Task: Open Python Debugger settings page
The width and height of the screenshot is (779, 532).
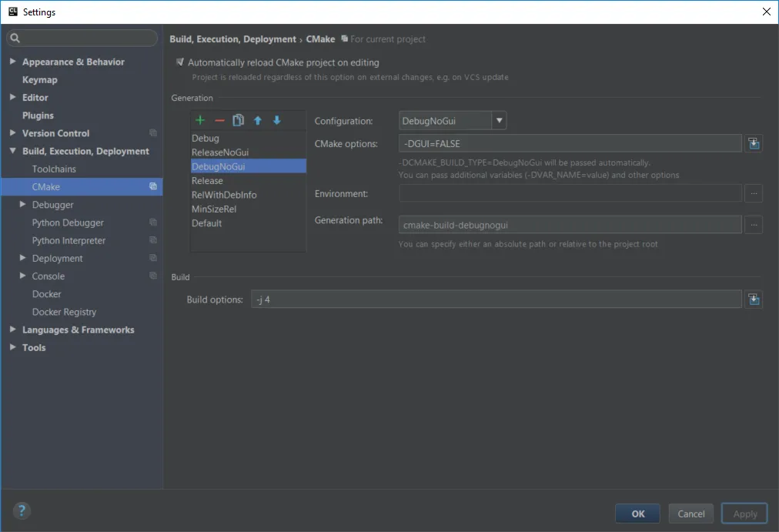Action: pos(68,223)
